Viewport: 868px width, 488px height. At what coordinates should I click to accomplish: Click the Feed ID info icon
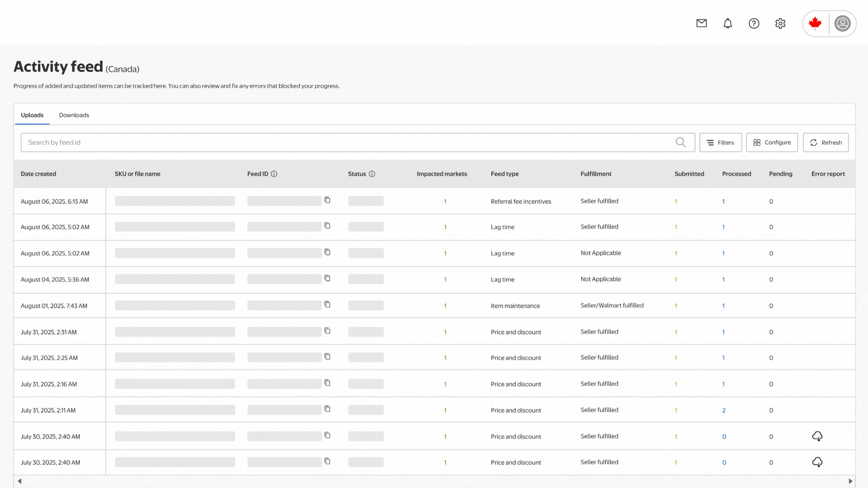tap(274, 174)
